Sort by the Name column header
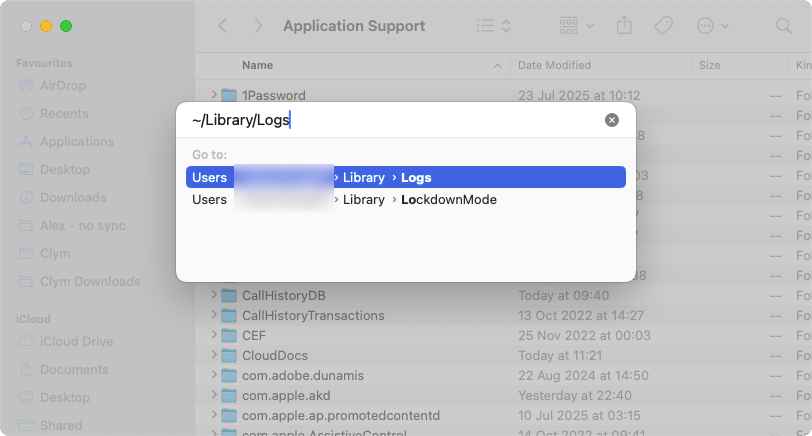Viewport: 812px width, 436px height. coord(257,65)
